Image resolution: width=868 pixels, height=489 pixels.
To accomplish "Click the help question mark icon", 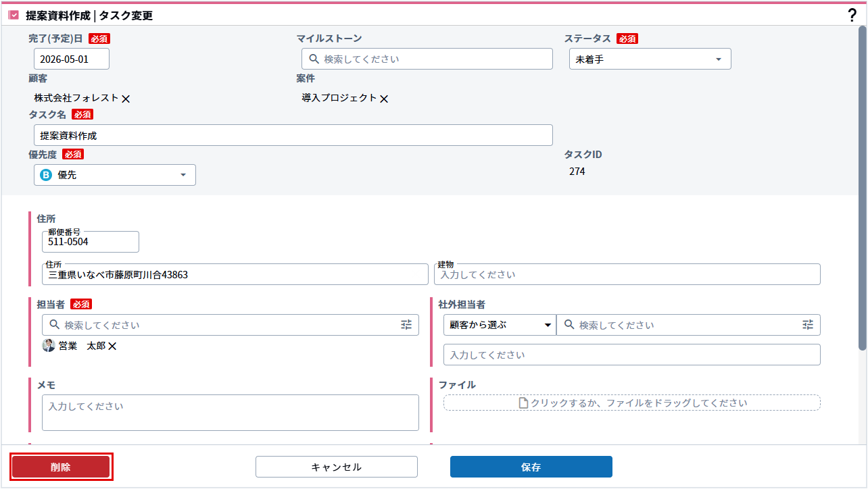I will click(852, 16).
